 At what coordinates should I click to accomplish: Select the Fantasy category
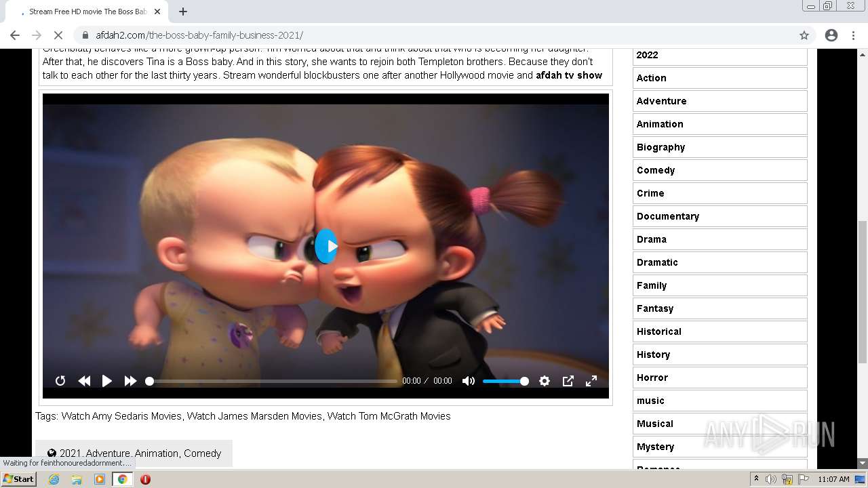(720, 308)
